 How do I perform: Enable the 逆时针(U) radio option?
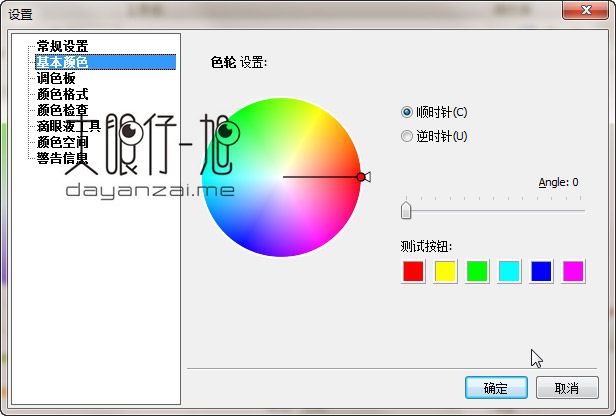coord(407,136)
